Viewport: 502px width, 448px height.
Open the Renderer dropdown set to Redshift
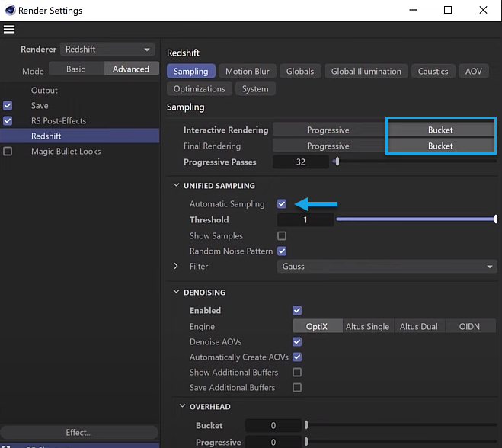click(x=107, y=50)
